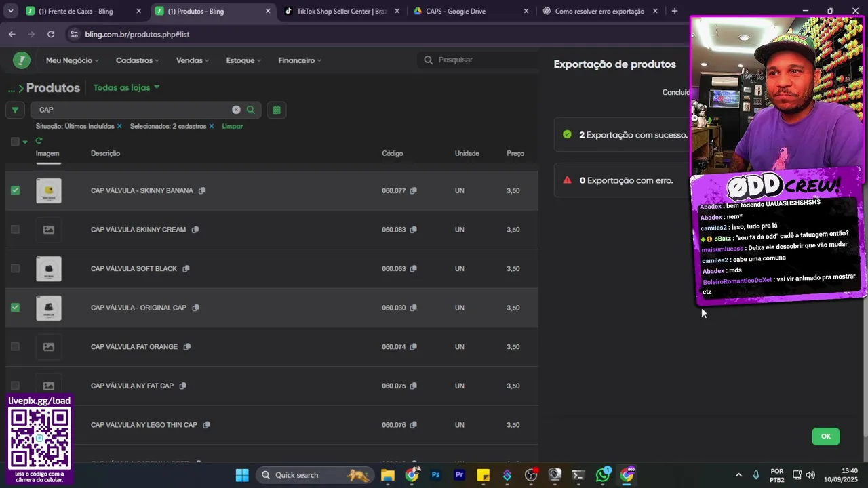Screen dimensions: 868x488
Task: Click the Limpar filters link
Action: 232,126
